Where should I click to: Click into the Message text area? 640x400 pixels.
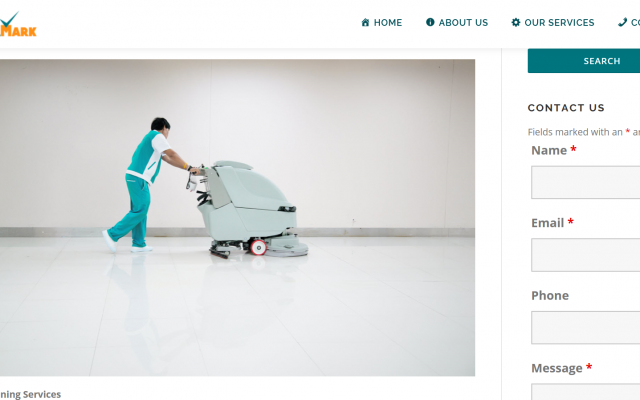[585, 392]
